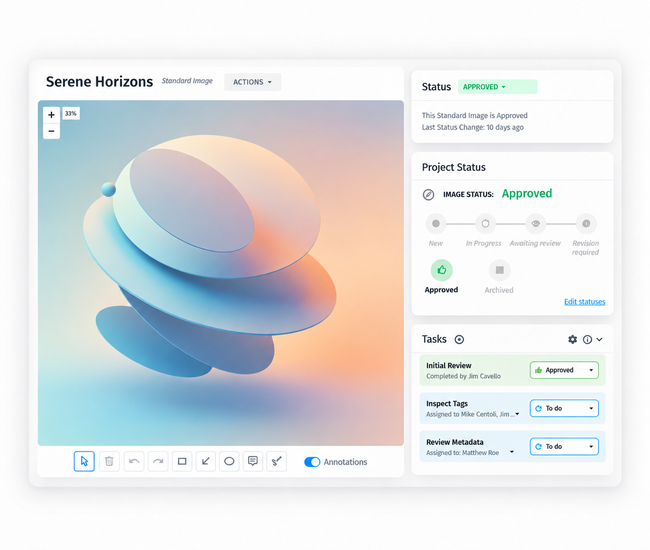Expand Inspect Tags assignee list arrow
Viewport: 650px width, 550px height.
(x=517, y=414)
